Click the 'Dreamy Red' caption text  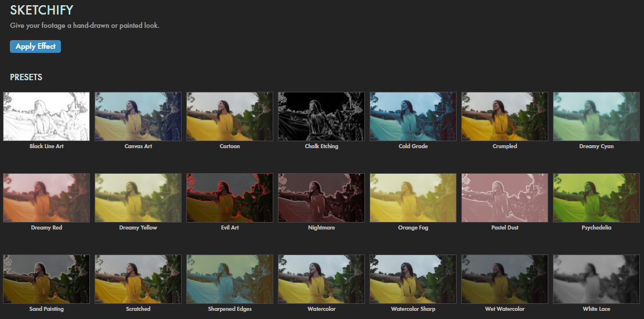pos(46,228)
